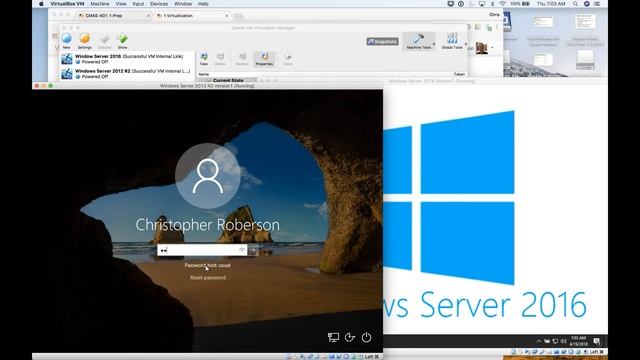Open the Devices menu
This screenshot has height=360, width=640.
click(159, 4)
